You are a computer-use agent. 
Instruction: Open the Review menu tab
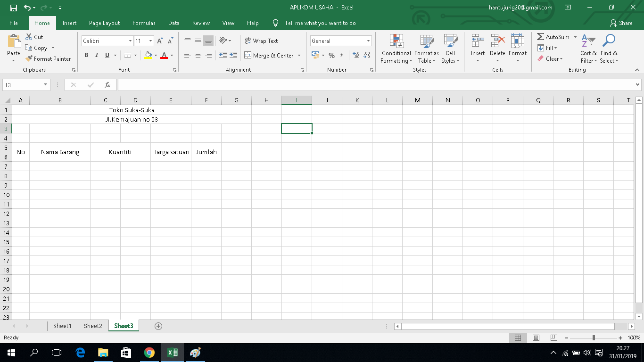point(201,23)
